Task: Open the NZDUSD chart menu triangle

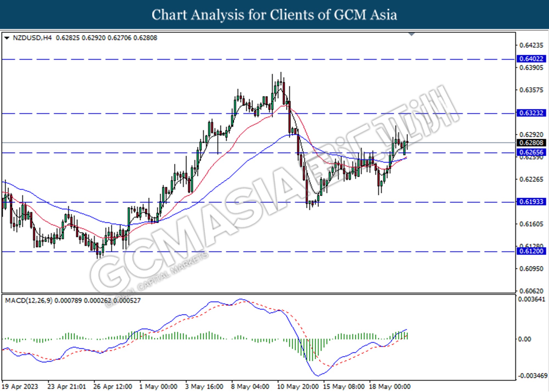Action: click(7, 38)
